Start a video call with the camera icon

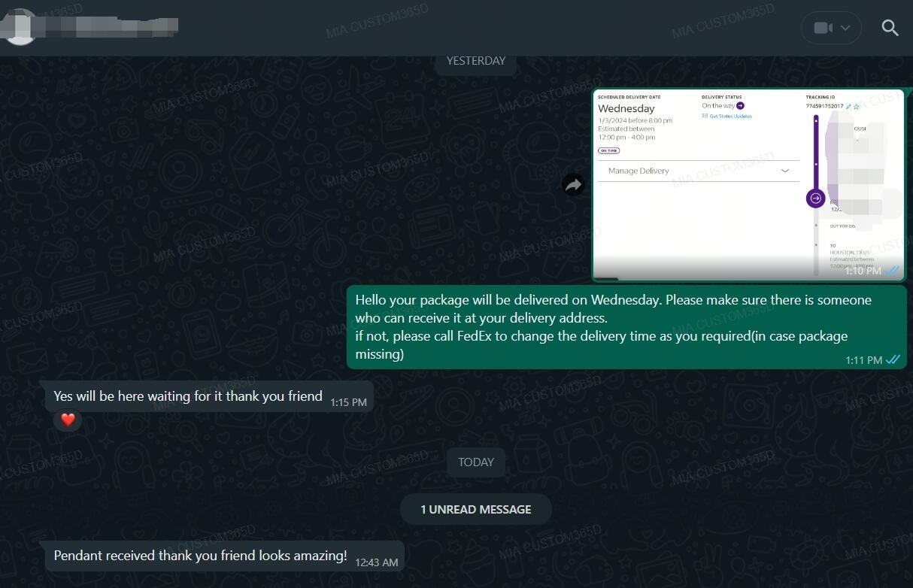(823, 28)
